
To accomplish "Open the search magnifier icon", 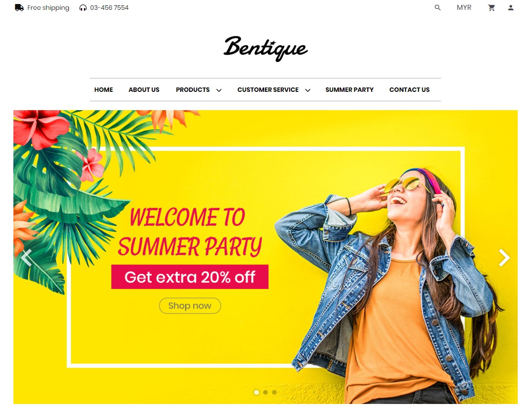I will 437,8.
